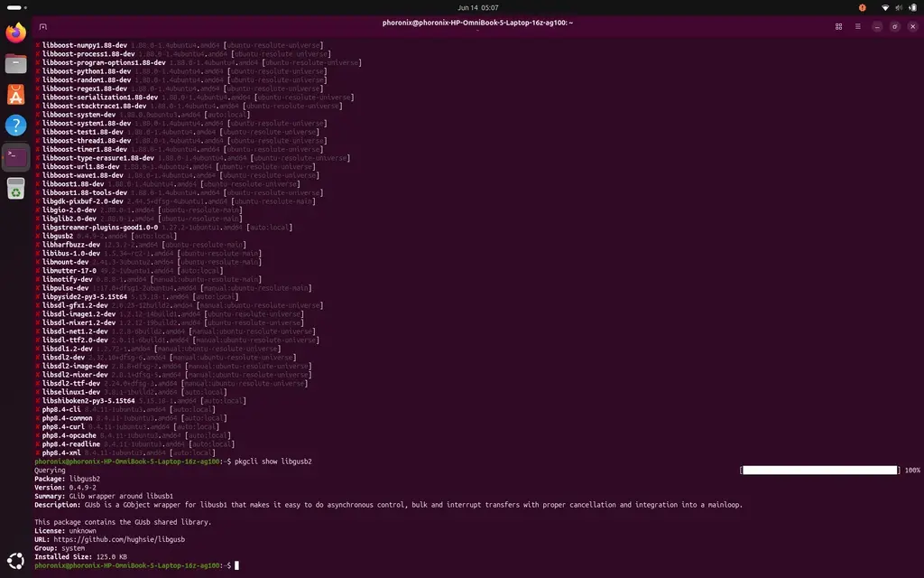Click the 'libpyside2-py3-5.15t64' package line
The width and height of the screenshot is (924, 578).
137,296
